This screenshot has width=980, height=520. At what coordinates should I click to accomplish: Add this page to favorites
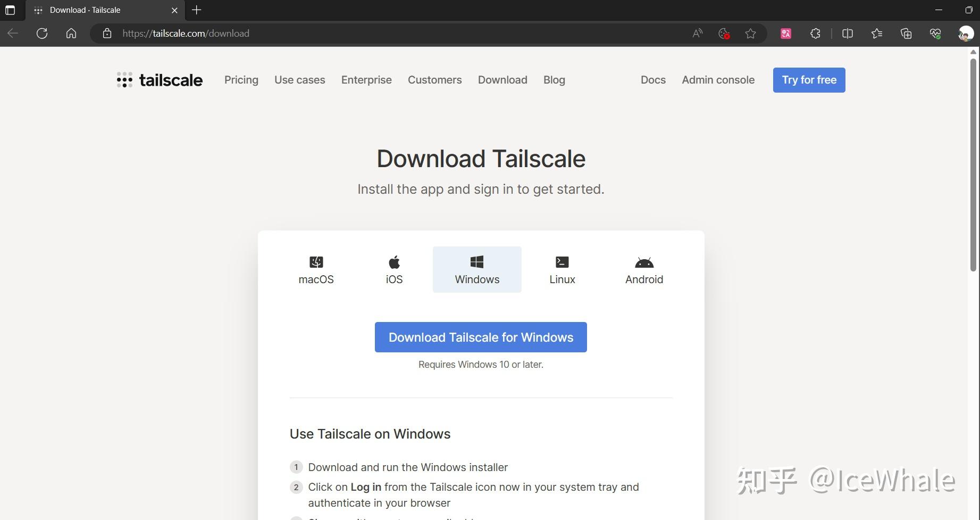750,34
